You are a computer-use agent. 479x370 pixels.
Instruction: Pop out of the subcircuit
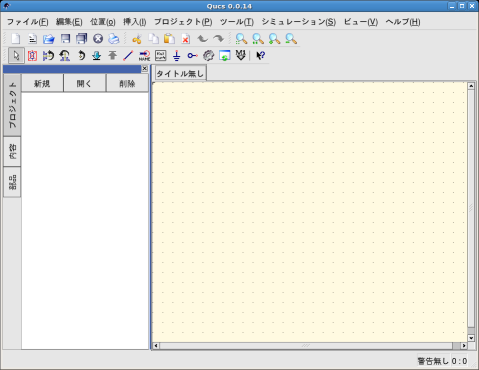click(x=113, y=55)
